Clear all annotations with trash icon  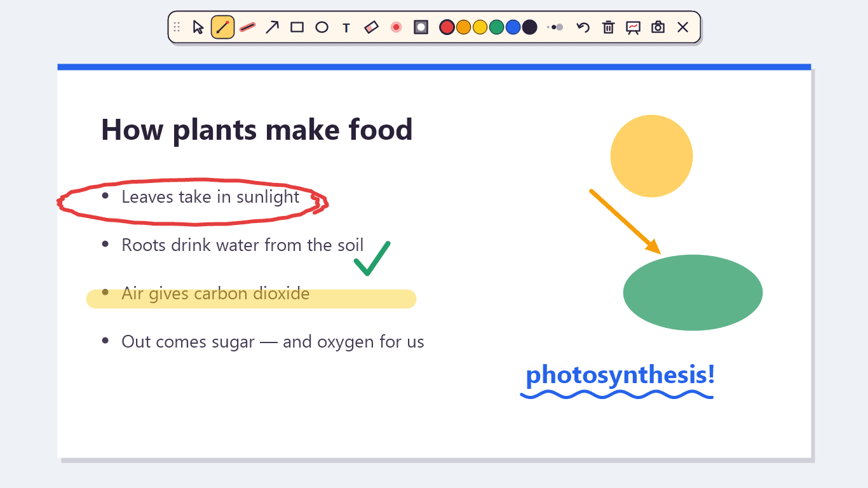click(608, 27)
